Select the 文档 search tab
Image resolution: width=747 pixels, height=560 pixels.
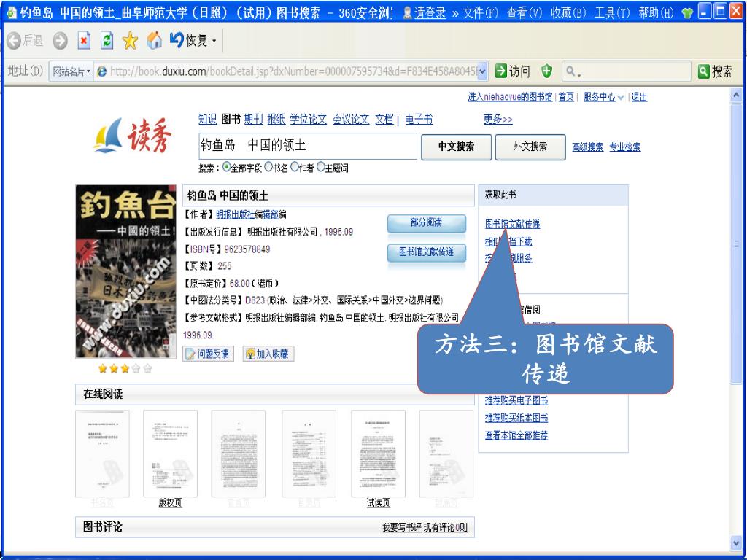384,119
